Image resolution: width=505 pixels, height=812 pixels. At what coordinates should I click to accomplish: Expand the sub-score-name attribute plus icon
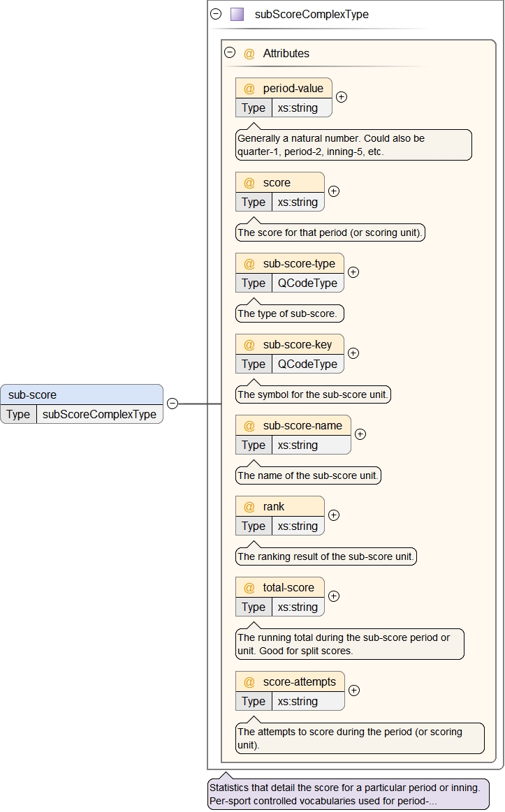360,434
